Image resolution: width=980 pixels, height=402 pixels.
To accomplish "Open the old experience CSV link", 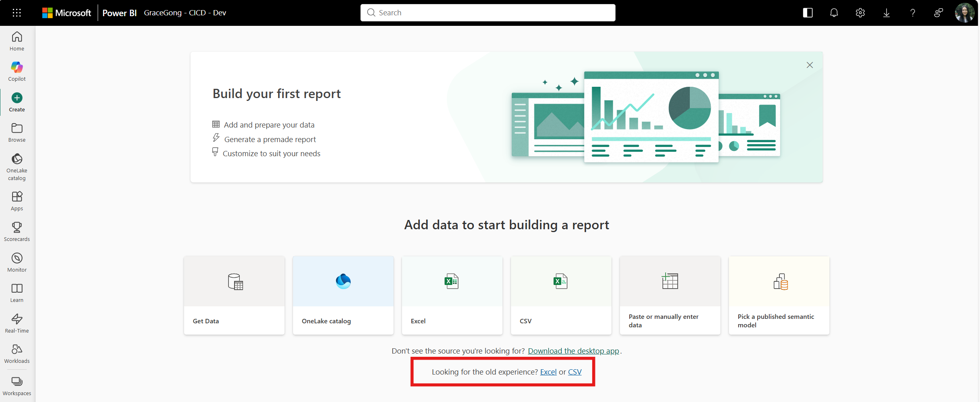I will (x=575, y=372).
